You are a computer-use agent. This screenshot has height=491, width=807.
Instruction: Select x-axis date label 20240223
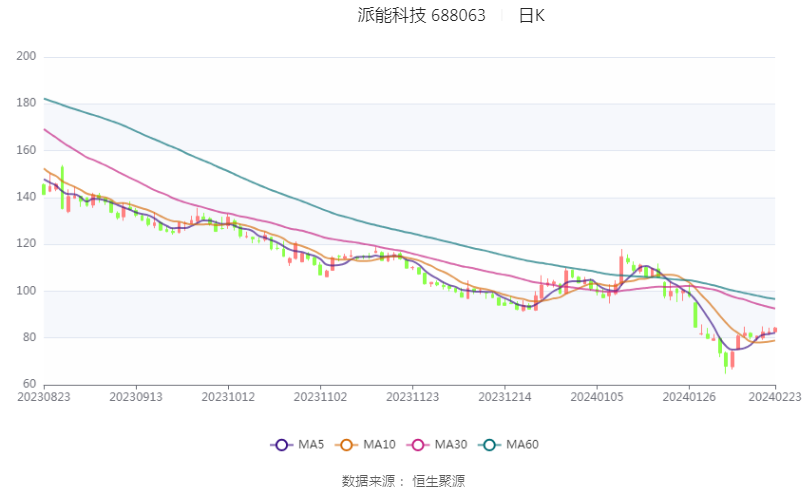point(775,397)
